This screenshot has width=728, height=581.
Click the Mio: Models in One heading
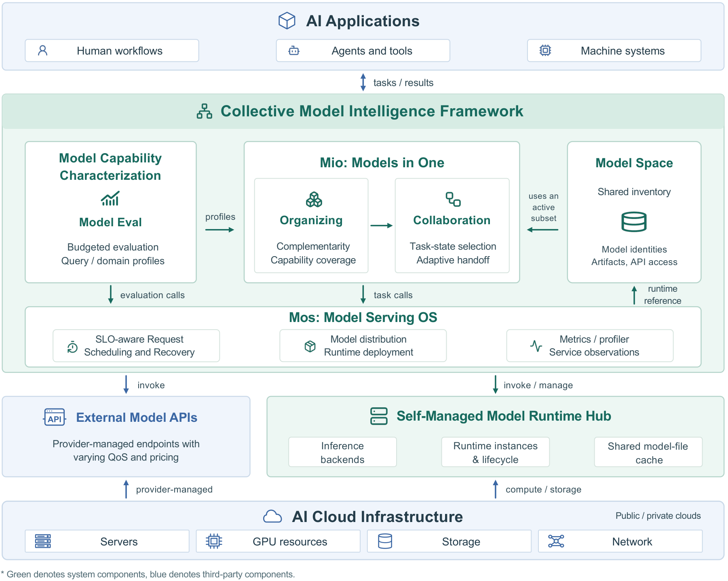[x=382, y=162]
